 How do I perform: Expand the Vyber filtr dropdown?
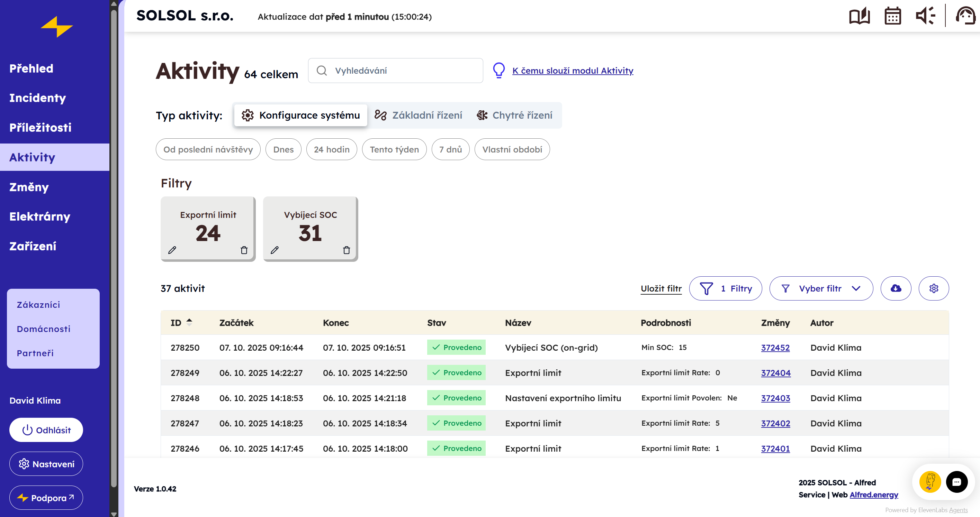coord(821,288)
